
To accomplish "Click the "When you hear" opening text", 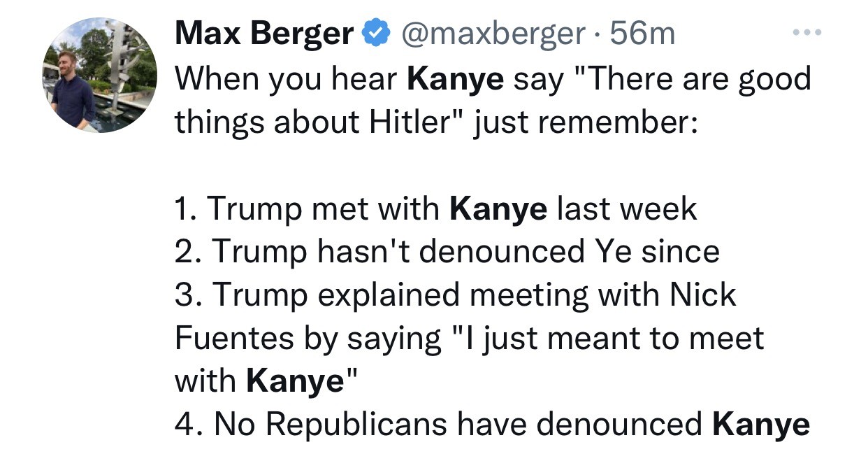I will pos(285,78).
